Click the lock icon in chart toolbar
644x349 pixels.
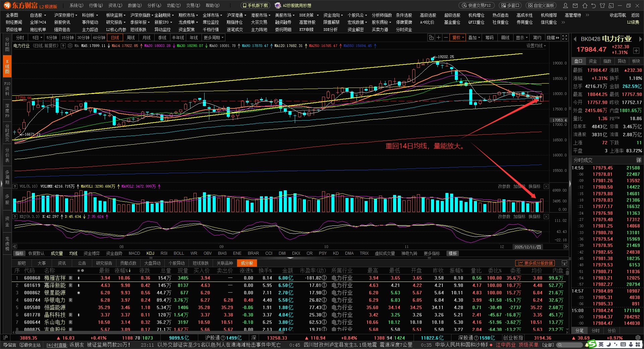point(431,38)
